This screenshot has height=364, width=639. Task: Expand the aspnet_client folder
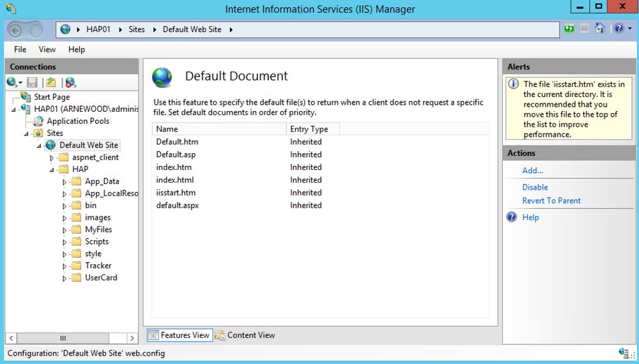point(52,158)
